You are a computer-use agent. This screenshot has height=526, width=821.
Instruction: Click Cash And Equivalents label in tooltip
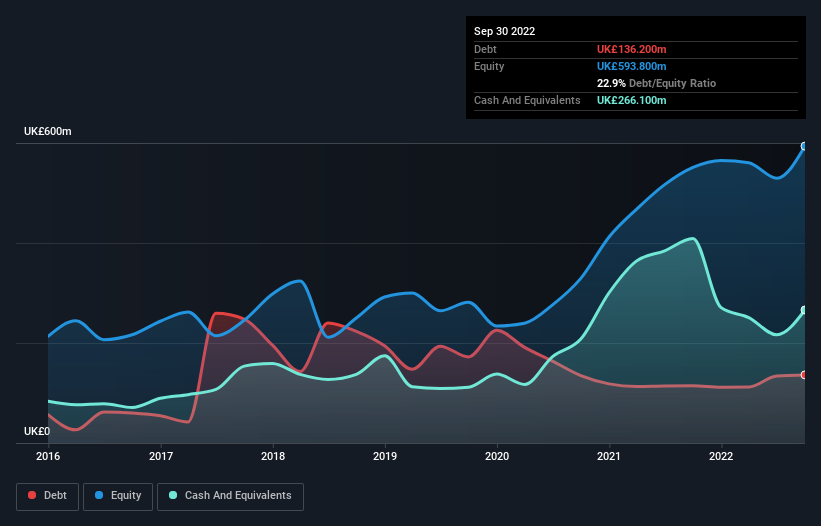tap(527, 100)
